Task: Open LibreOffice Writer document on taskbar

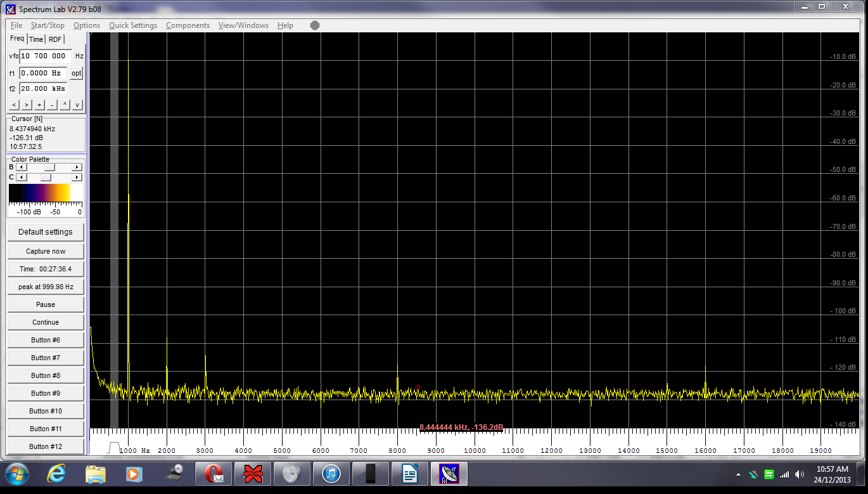Action: 410,474
